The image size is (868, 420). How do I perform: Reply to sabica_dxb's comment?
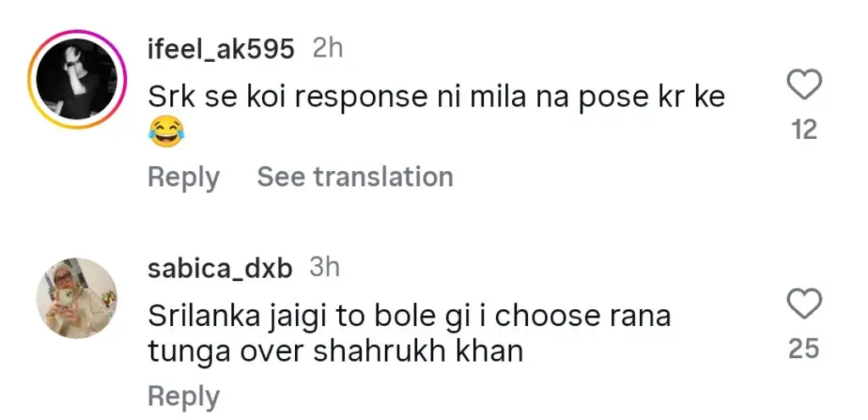pyautogui.click(x=183, y=396)
